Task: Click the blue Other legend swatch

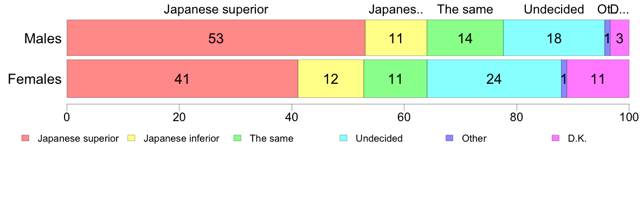Action: coord(450,138)
